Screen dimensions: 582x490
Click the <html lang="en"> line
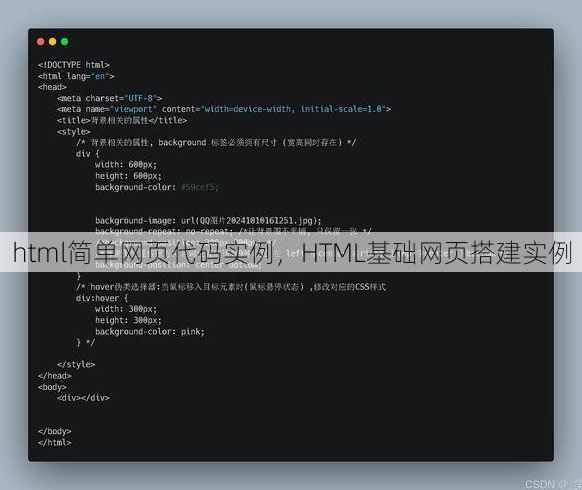coord(76,76)
